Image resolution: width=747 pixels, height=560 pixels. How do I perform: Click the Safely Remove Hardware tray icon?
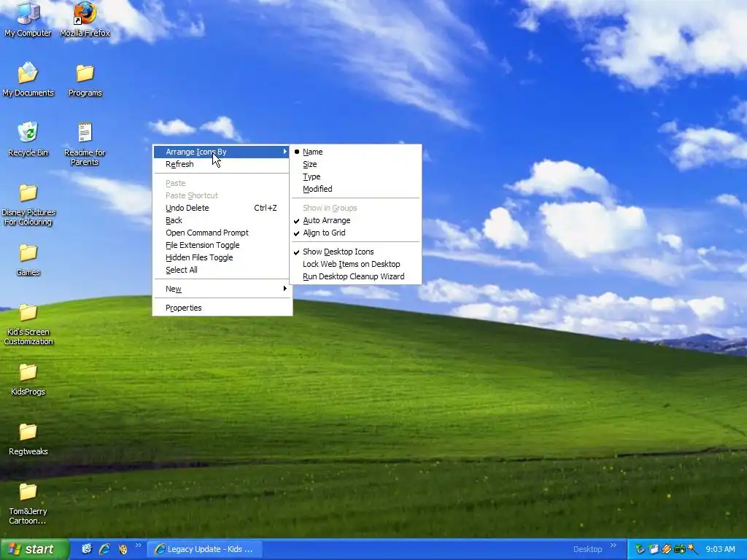point(640,549)
